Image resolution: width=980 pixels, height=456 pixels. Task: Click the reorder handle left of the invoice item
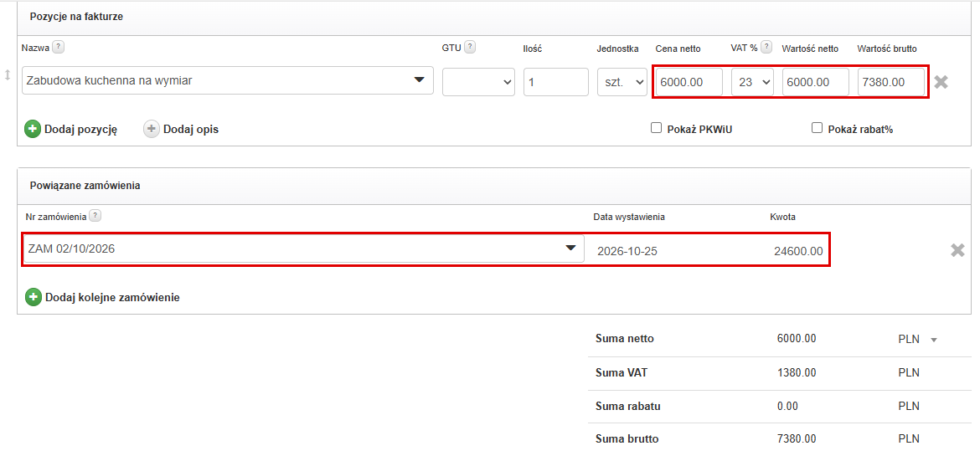8,75
